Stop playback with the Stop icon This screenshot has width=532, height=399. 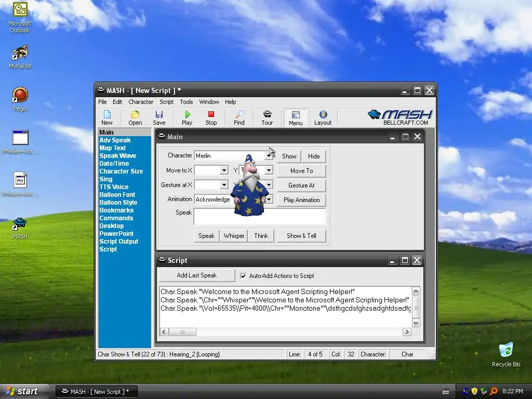[211, 118]
